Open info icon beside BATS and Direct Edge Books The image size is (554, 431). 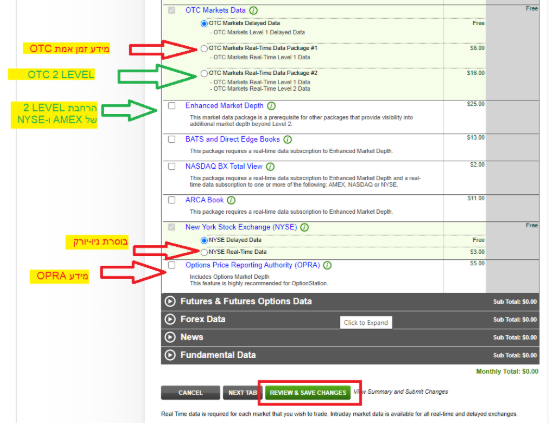[x=288, y=140]
